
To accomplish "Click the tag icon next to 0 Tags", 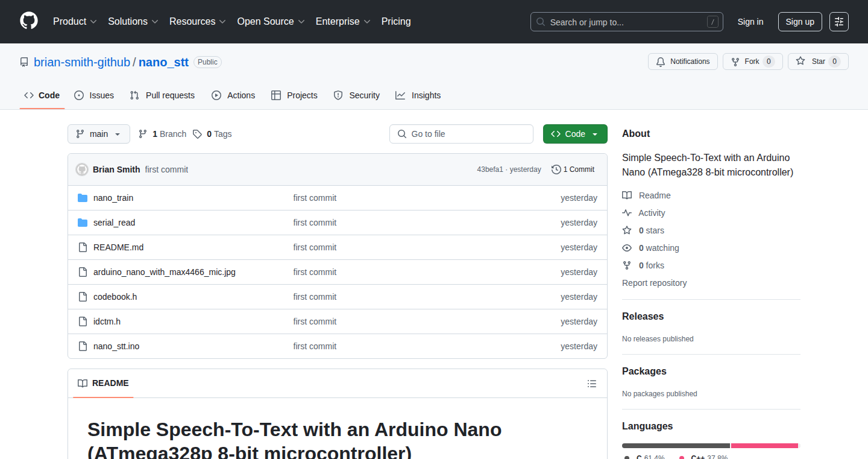I will click(x=198, y=134).
